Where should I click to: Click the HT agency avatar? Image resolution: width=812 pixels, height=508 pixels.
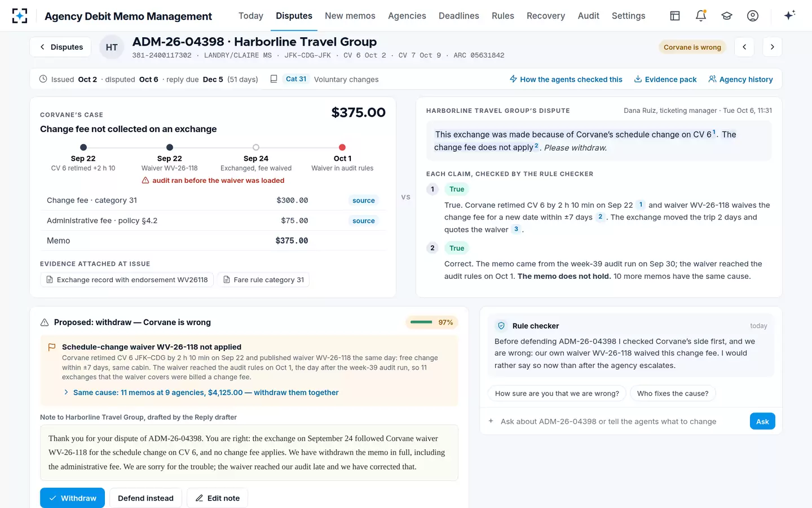tap(112, 47)
